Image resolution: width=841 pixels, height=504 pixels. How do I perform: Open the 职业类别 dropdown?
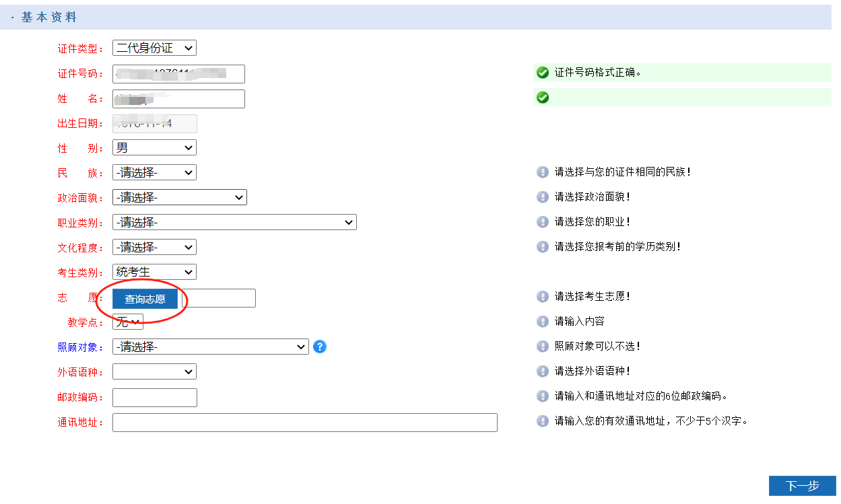coord(234,222)
